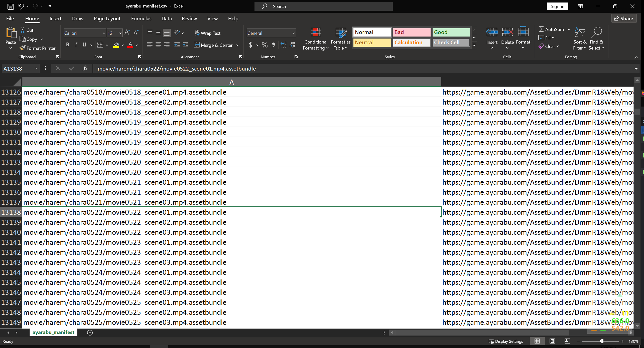Click the Conditional Formatting icon
This screenshot has width=644, height=348.
coord(316,33)
